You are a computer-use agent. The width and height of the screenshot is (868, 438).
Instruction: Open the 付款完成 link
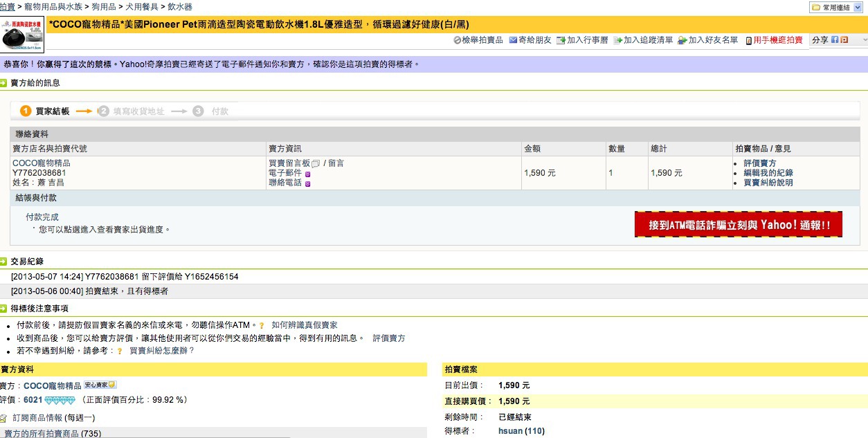click(42, 217)
